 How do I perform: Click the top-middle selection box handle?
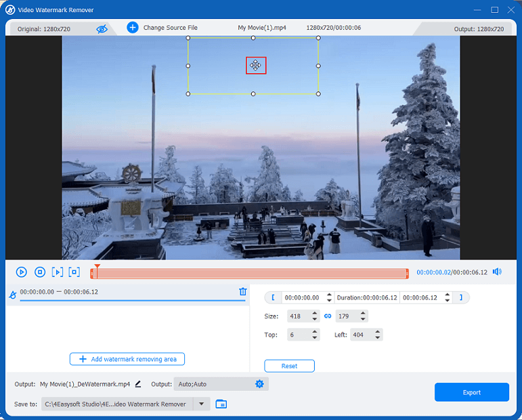point(253,38)
